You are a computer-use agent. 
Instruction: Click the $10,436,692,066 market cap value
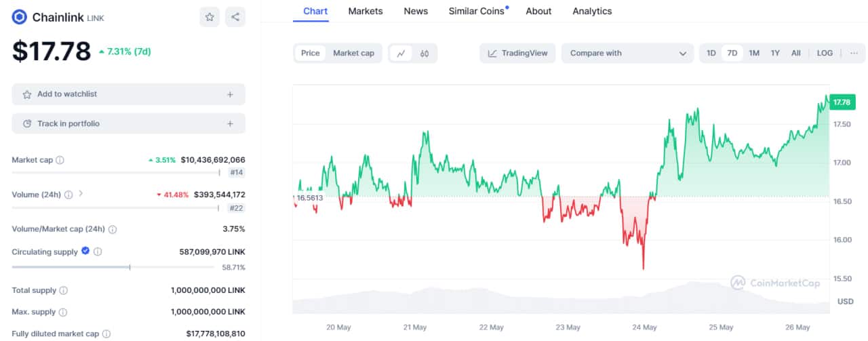tap(213, 160)
